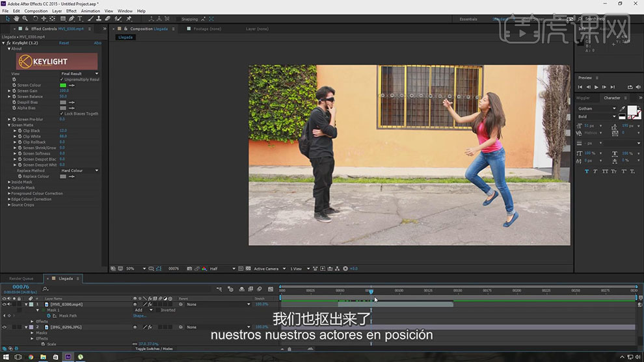Click Reset for Keylight effect
Image resolution: width=644 pixels, height=362 pixels.
pos(64,43)
